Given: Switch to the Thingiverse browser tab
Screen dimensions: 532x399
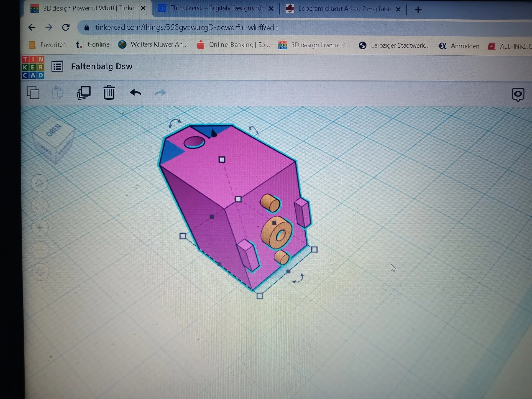Looking at the screenshot, I should 216,8.
